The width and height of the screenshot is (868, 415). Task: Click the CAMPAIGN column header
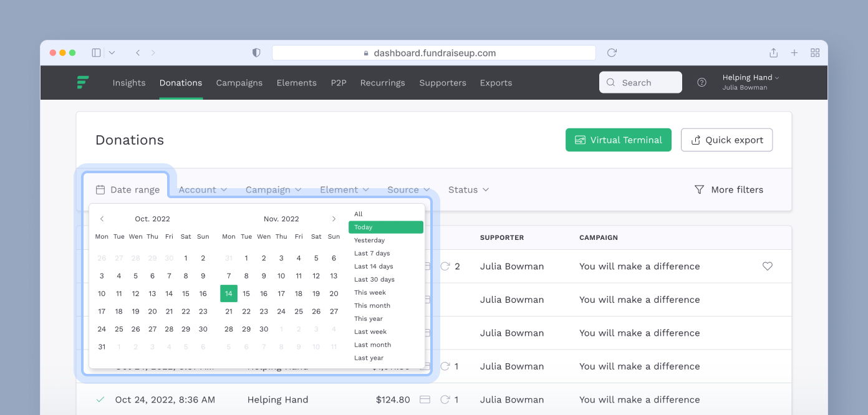pos(599,237)
